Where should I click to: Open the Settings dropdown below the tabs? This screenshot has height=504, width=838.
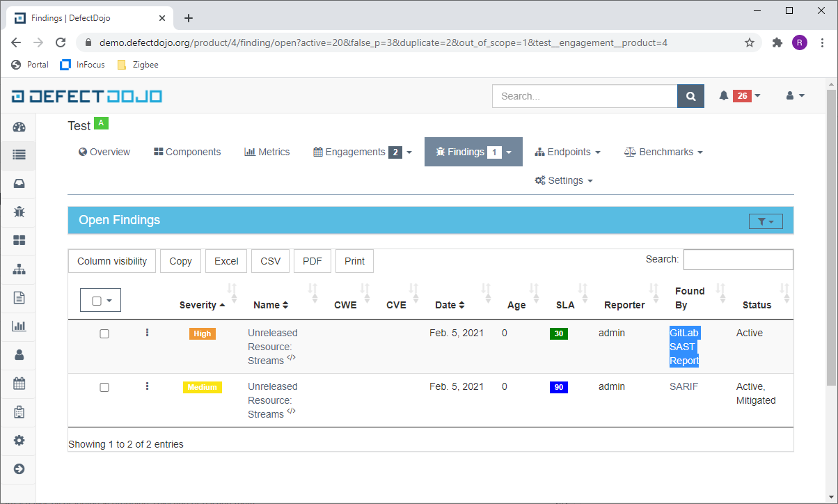pyautogui.click(x=564, y=180)
